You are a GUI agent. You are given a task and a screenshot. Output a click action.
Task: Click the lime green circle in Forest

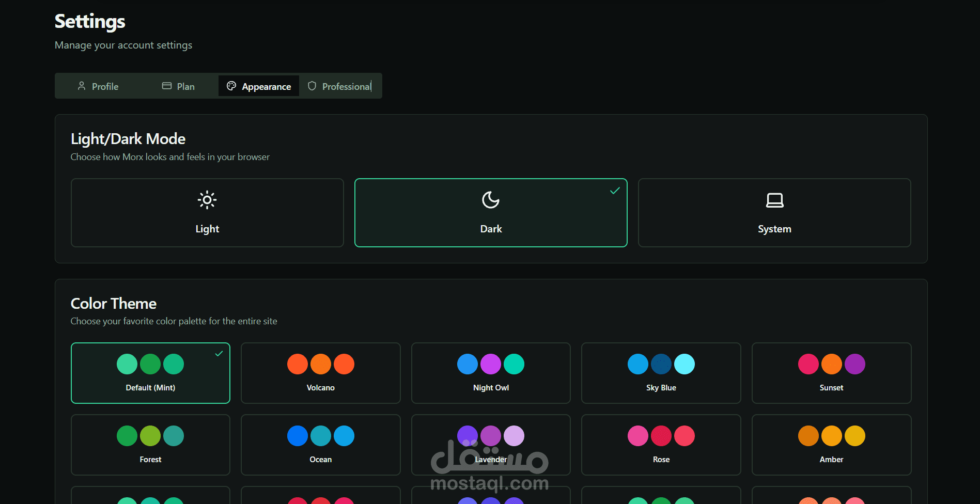(x=150, y=436)
